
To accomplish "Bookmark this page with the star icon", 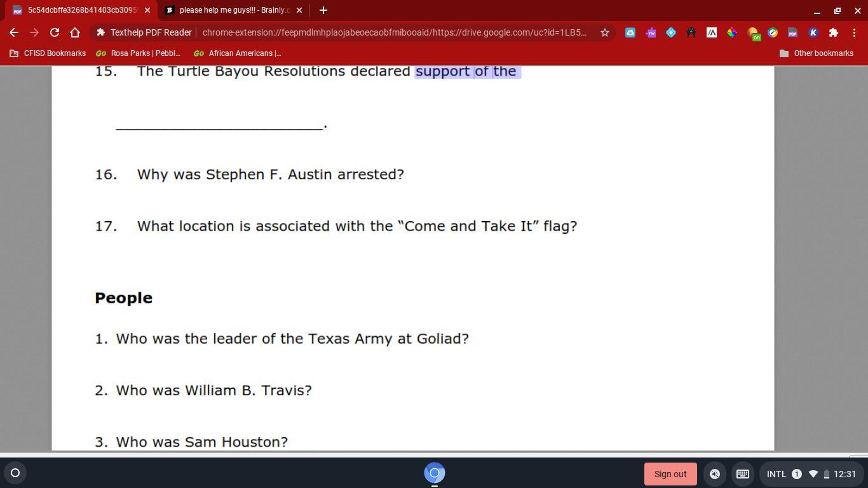I will (x=605, y=32).
